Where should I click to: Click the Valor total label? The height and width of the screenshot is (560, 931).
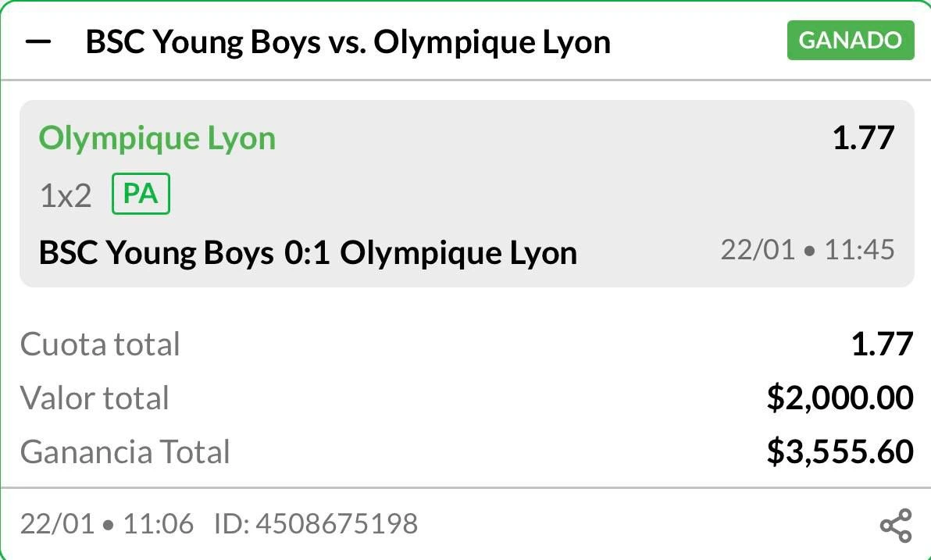pyautogui.click(x=95, y=398)
